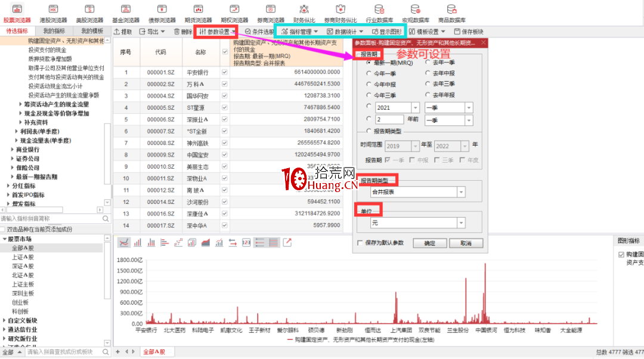644x359 pixels.
Task: Toggle 双击品种在当前页添加成份 checkbox
Action: pos(2,229)
